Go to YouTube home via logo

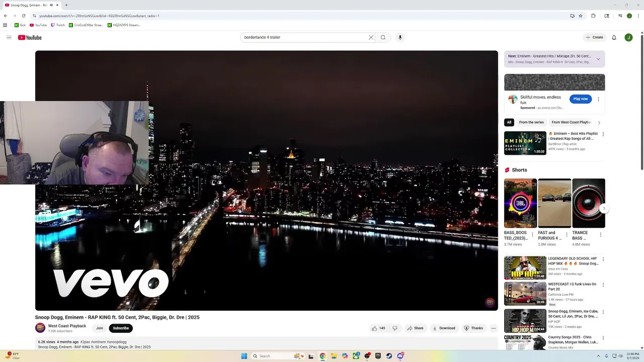30,37
